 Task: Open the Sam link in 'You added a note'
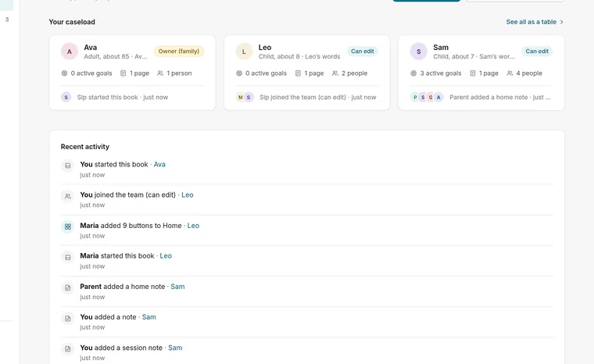(x=148, y=317)
